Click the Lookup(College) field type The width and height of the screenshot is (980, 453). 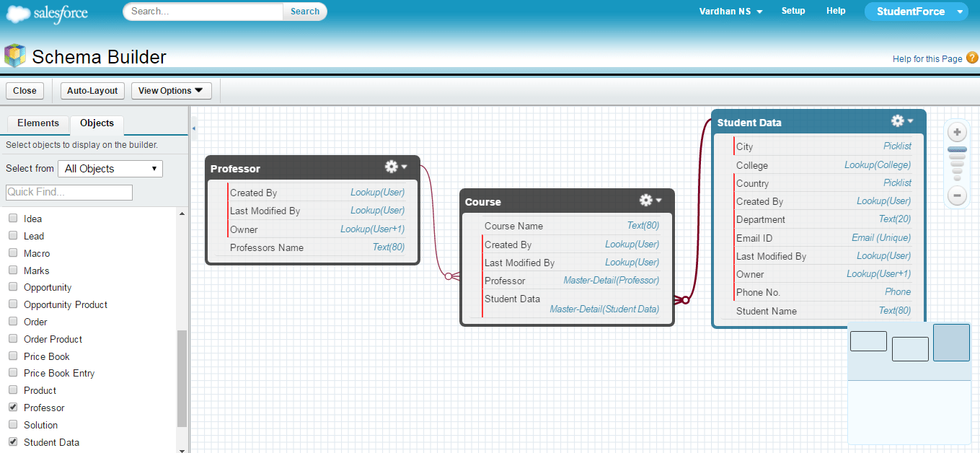(878, 165)
